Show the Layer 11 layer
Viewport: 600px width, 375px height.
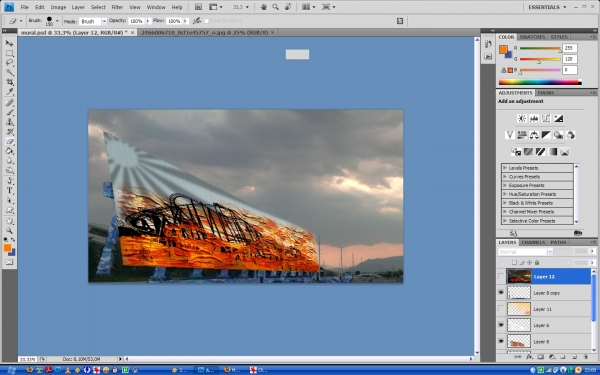click(x=501, y=309)
